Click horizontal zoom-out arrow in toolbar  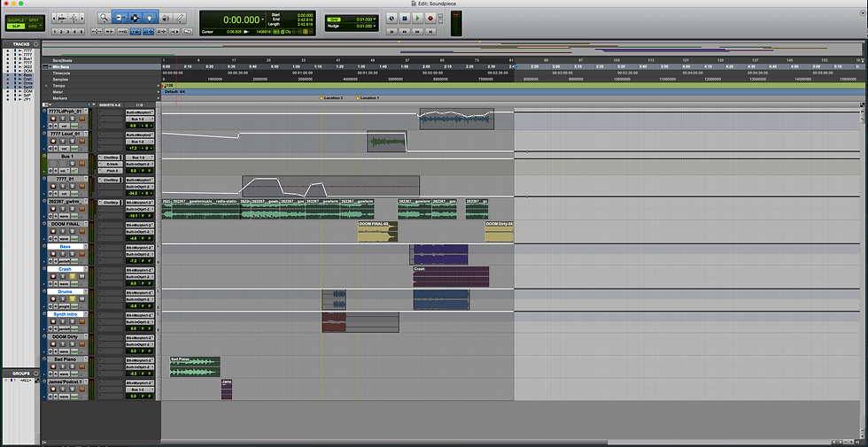54,19
